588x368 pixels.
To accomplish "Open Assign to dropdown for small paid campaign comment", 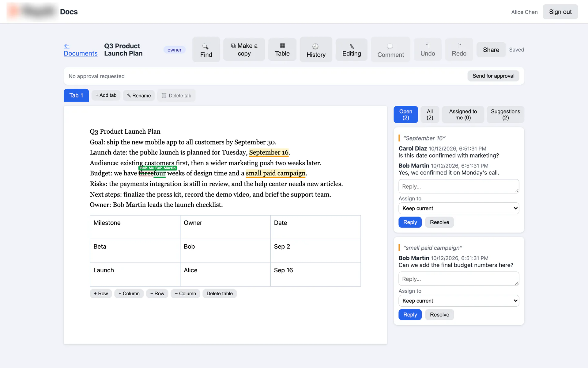I will pos(458,301).
